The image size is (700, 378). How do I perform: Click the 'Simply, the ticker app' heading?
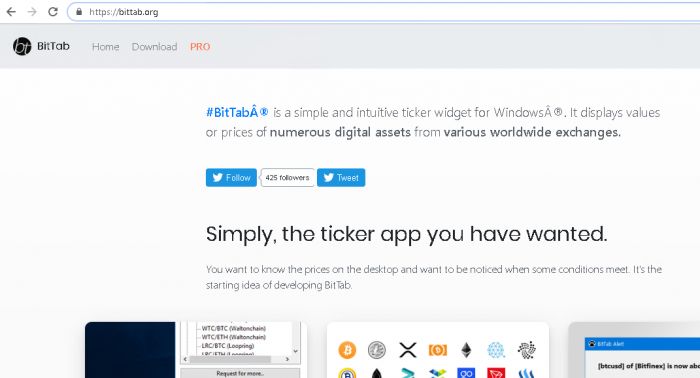pos(406,234)
